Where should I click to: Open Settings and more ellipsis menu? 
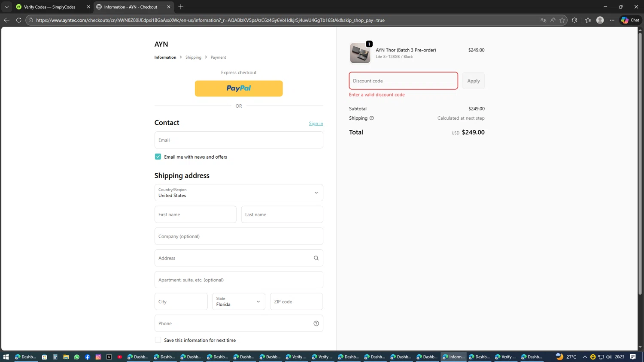[x=612, y=20]
